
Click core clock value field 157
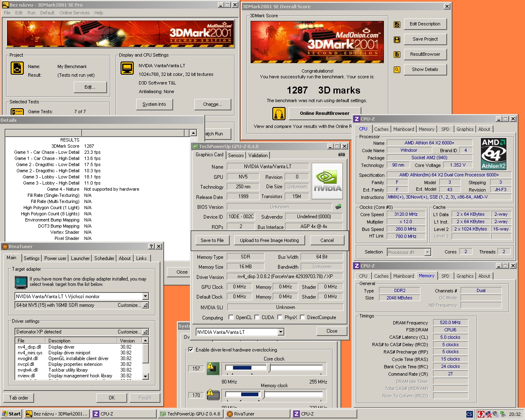196,368
